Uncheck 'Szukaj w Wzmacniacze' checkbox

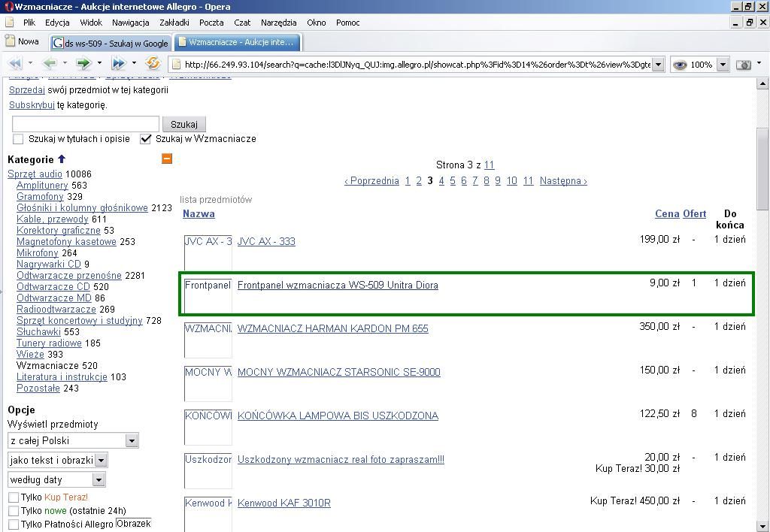pos(145,139)
